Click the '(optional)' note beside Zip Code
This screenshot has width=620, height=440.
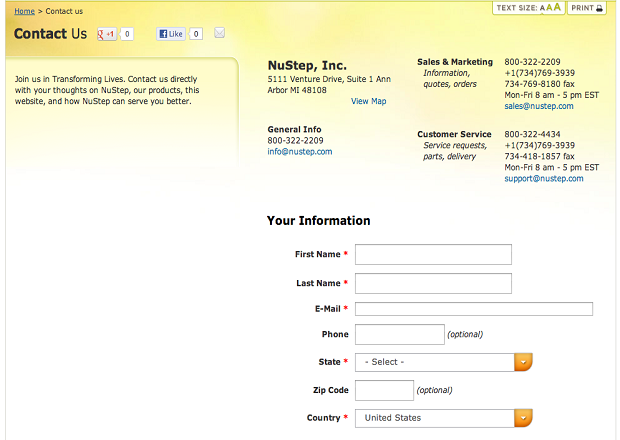click(434, 390)
